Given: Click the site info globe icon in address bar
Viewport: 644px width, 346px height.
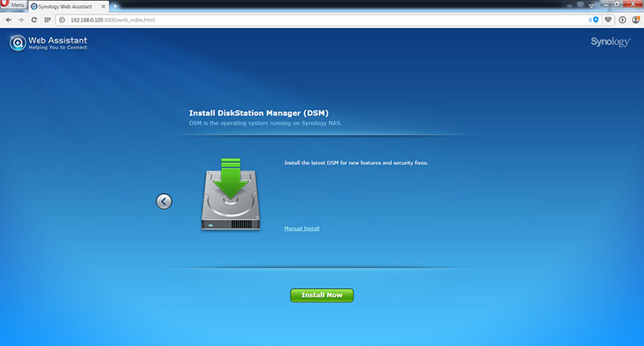Looking at the screenshot, I should click(62, 19).
